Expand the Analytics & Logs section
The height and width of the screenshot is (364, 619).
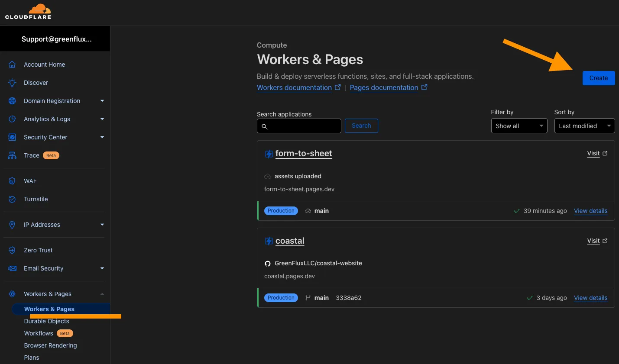[102, 119]
